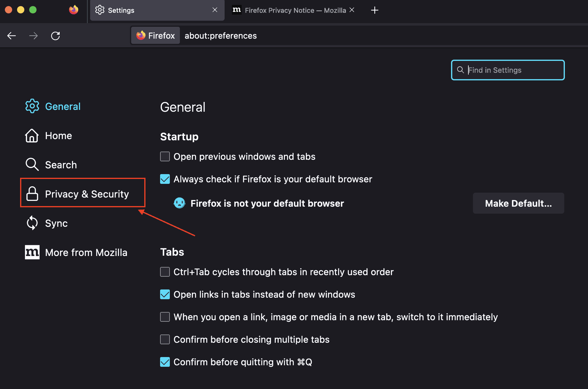The width and height of the screenshot is (588, 389).
Task: Open the Search settings category
Action: point(61,165)
